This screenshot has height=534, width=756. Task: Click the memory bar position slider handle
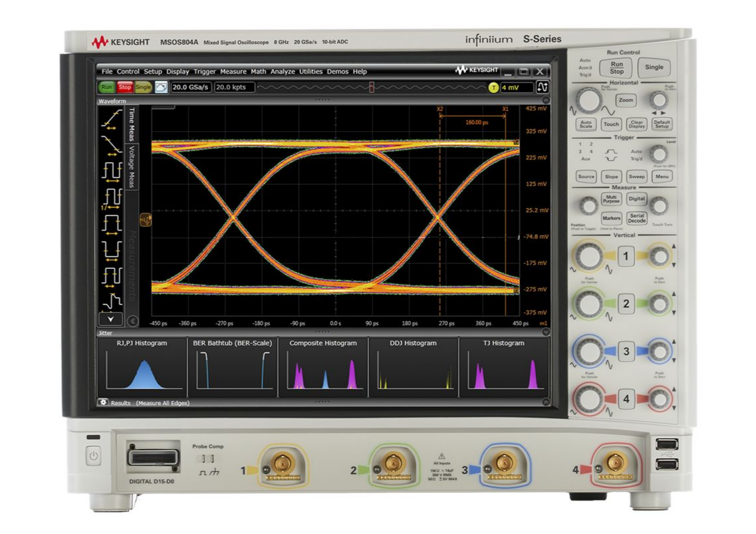point(372,87)
